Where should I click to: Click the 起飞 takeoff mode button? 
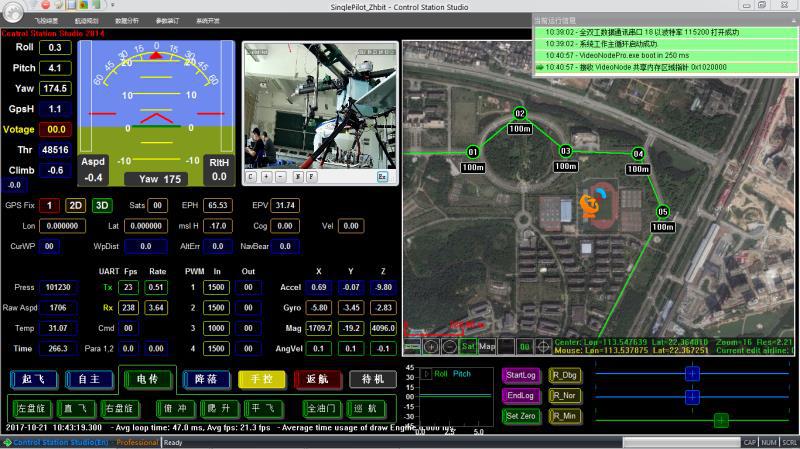[34, 379]
